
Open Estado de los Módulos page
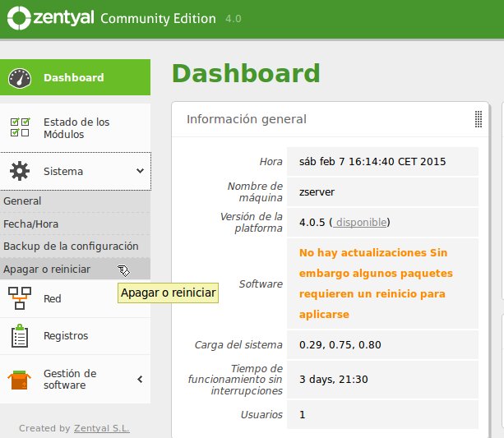pyautogui.click(x=75, y=128)
